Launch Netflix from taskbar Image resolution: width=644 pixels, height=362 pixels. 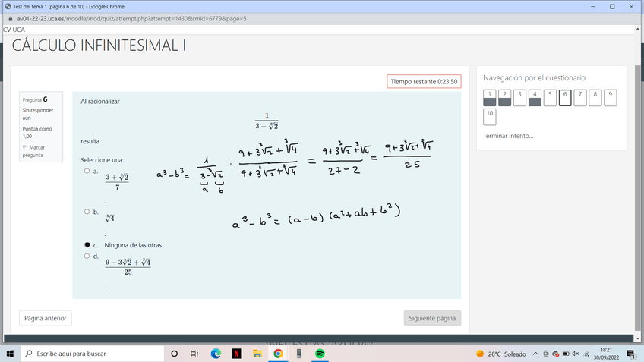click(236, 354)
